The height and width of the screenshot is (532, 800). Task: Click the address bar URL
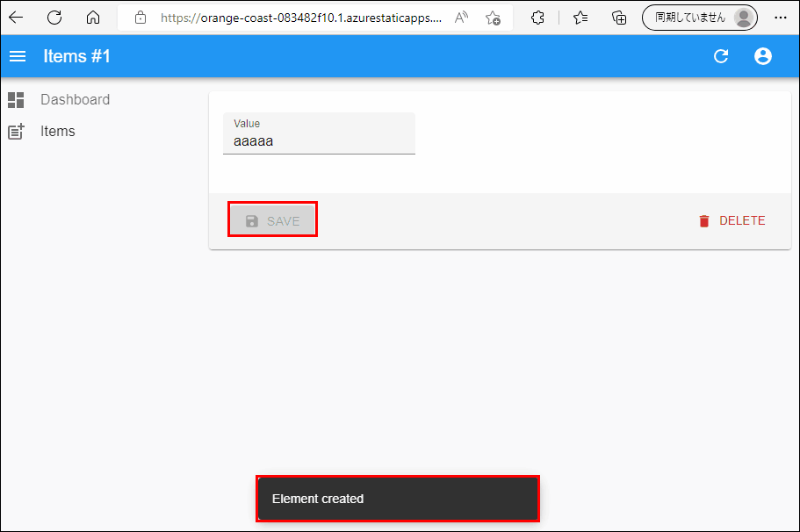coord(301,18)
